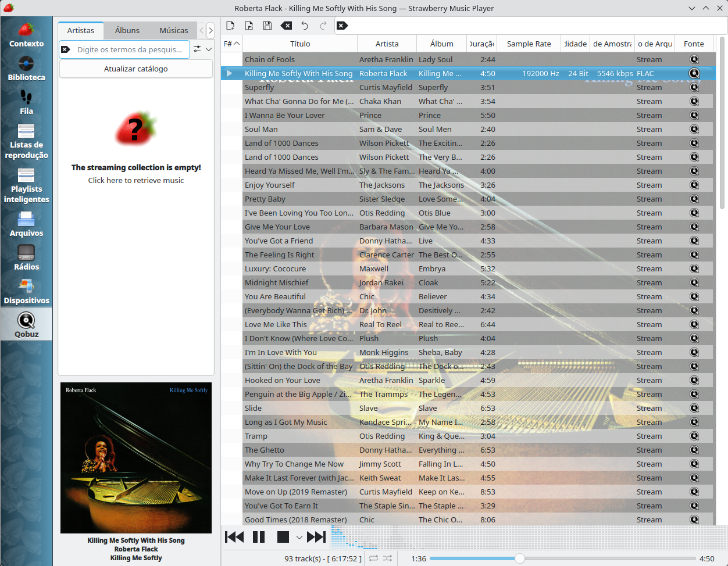The width and height of the screenshot is (728, 566).
Task: Switch to the Artistas tab
Action: tap(81, 30)
